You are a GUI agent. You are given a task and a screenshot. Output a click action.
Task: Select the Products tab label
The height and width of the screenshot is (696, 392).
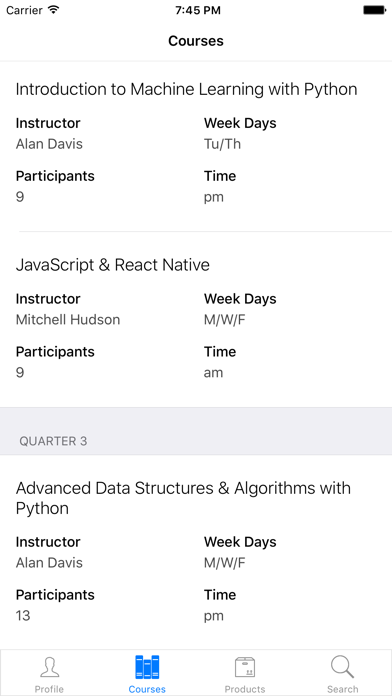click(245, 689)
